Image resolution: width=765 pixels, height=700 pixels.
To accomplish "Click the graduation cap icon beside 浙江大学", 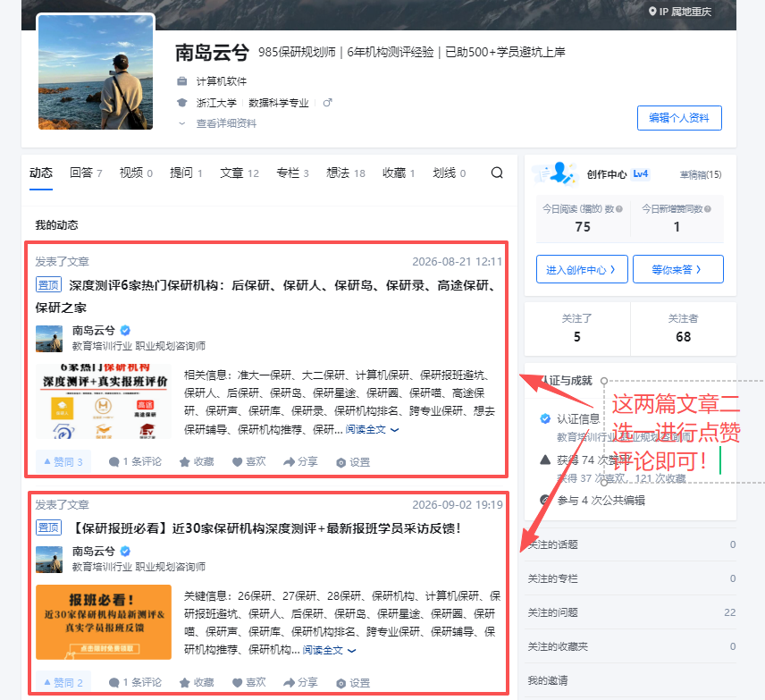I will coord(182,103).
